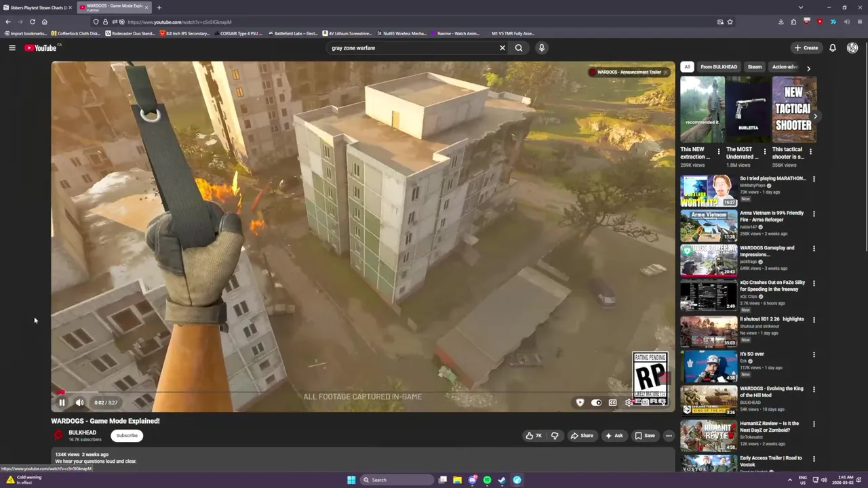The image size is (868, 488).
Task: Reload the page in browser
Action: 32,22
